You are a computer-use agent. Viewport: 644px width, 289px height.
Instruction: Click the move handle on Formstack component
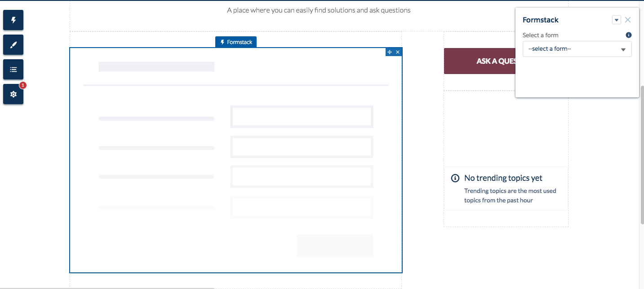390,52
